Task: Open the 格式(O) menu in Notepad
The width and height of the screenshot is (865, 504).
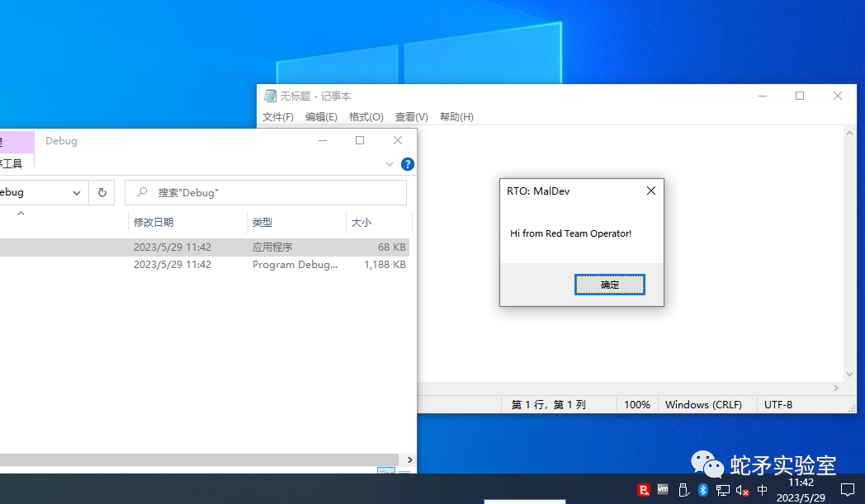Action: pos(366,116)
